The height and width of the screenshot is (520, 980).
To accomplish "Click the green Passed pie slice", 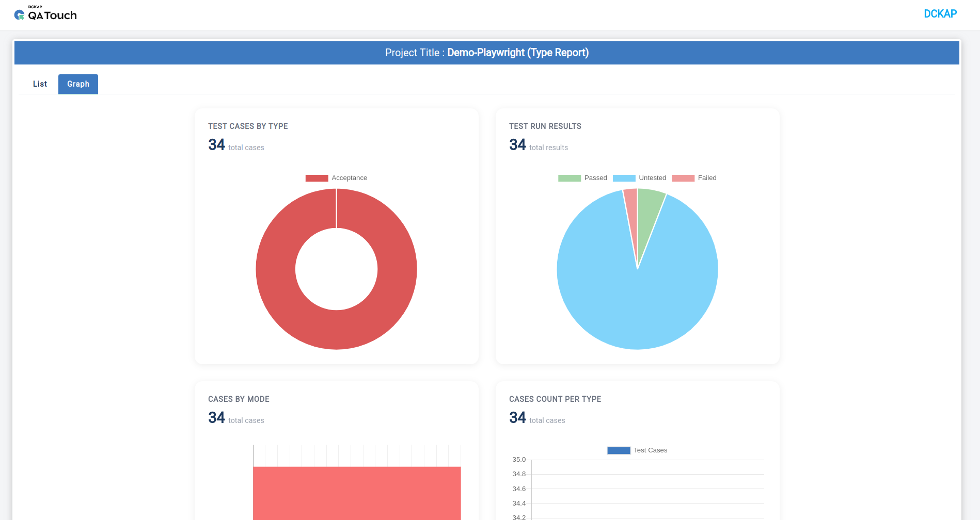I will point(647,212).
